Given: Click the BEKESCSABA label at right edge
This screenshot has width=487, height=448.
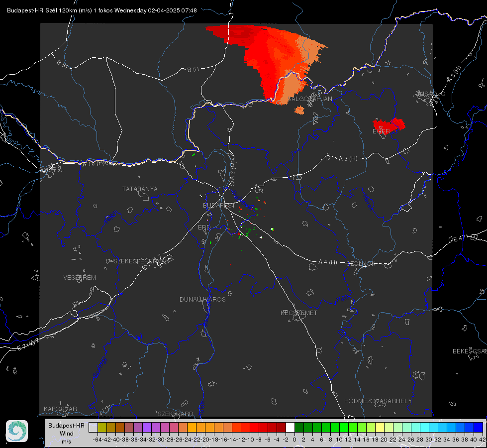Looking at the screenshot, I should 470,351.
